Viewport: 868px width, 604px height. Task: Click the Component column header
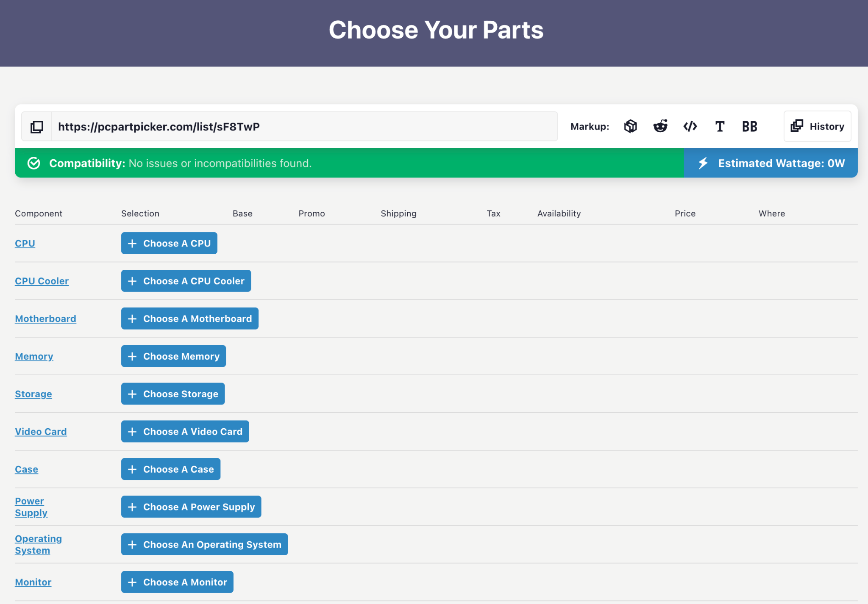tap(39, 213)
